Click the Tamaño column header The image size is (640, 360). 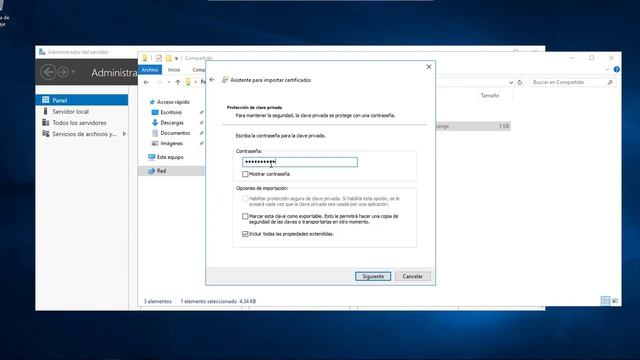(489, 96)
